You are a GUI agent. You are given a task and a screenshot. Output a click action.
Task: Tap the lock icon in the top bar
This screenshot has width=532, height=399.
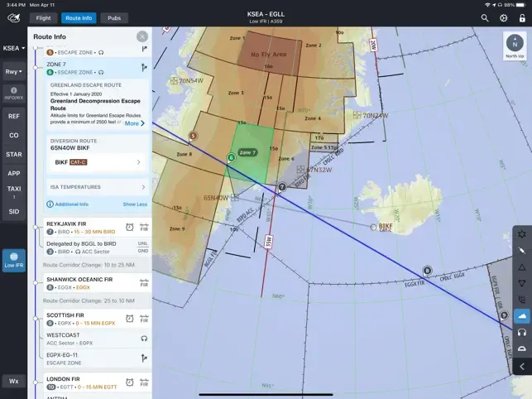coord(522,18)
